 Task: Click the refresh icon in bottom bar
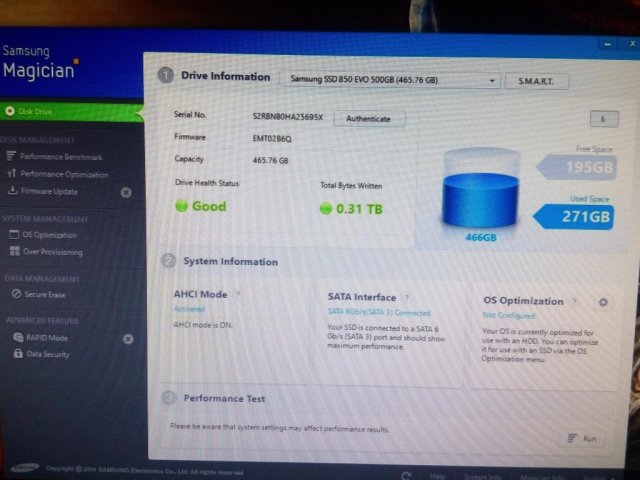(x=406, y=475)
